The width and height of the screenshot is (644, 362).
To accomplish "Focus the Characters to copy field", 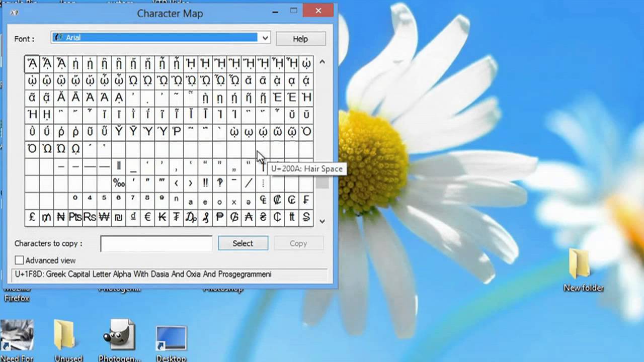I will pos(156,243).
